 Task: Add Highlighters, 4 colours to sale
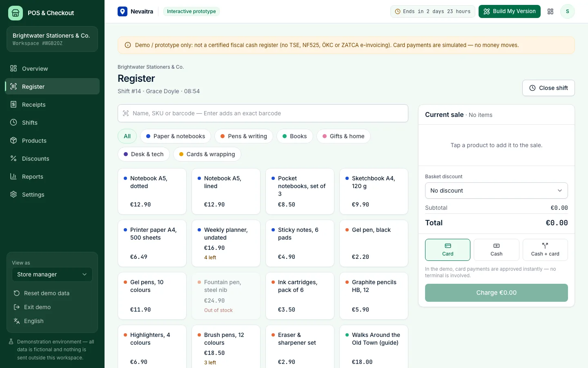[x=152, y=347]
